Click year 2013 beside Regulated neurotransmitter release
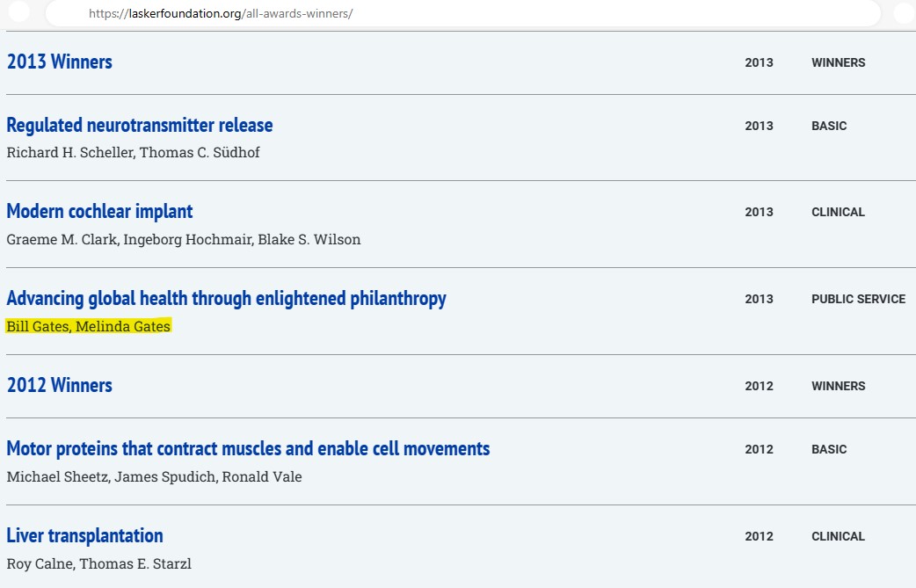The height and width of the screenshot is (588, 916). point(759,126)
